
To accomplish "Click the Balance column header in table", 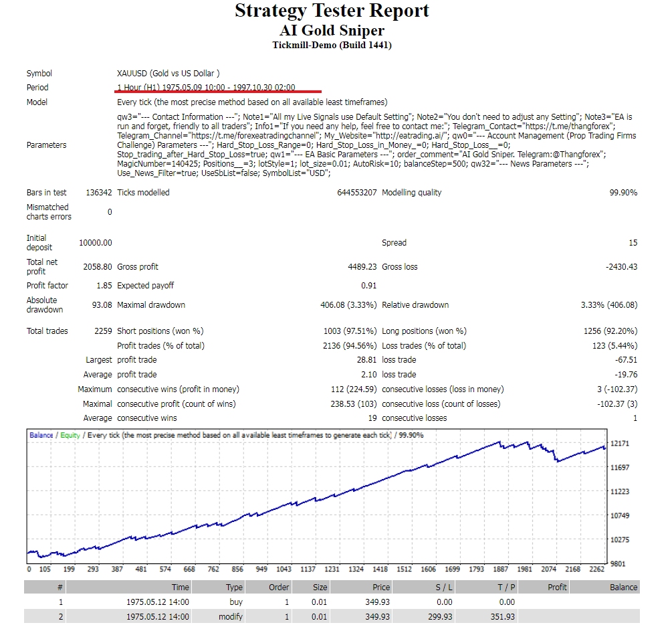I will tap(623, 587).
